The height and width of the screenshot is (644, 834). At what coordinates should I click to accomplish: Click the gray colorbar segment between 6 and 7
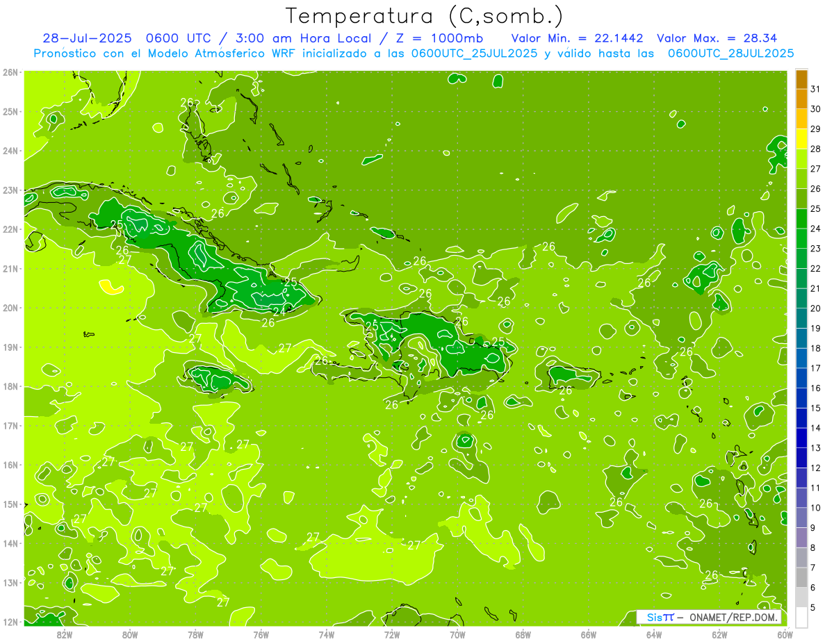pyautogui.click(x=801, y=577)
